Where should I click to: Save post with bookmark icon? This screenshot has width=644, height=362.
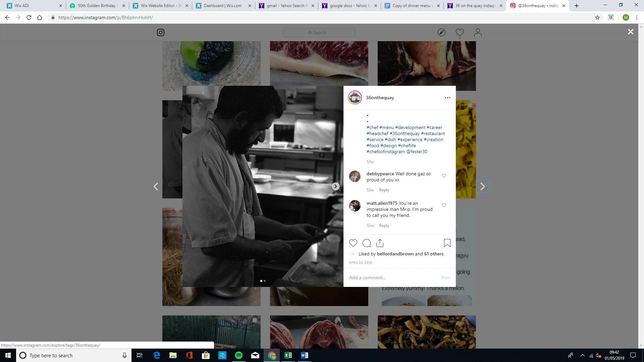pyautogui.click(x=447, y=243)
